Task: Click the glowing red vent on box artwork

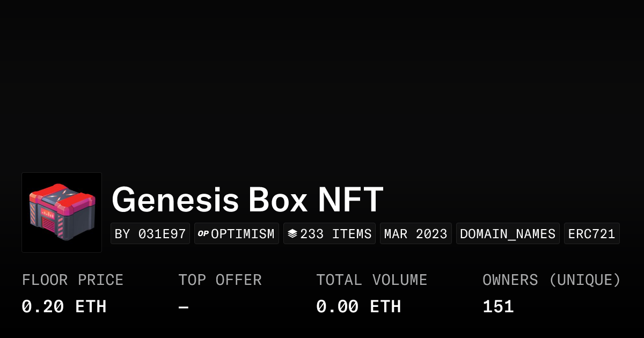Action: click(x=49, y=224)
